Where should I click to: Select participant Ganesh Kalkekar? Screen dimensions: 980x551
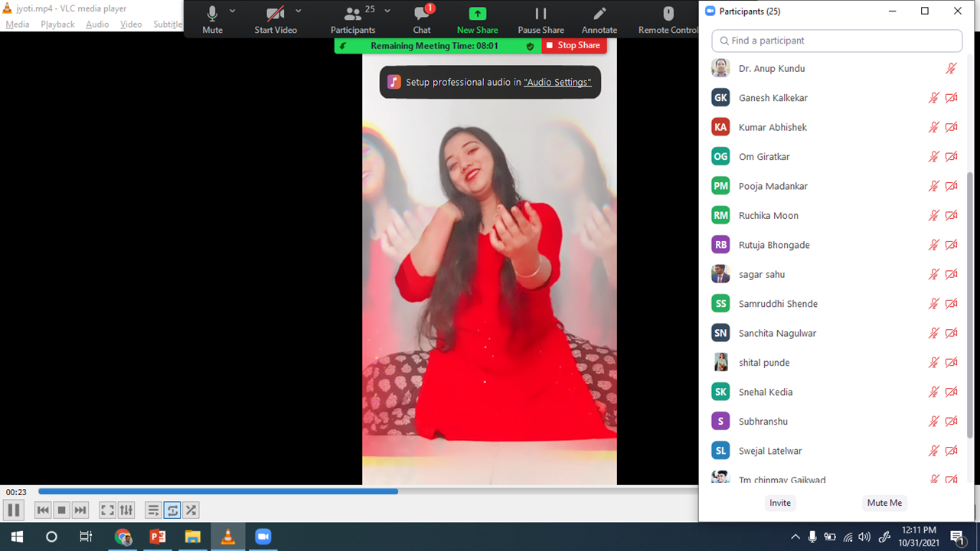[836, 98]
